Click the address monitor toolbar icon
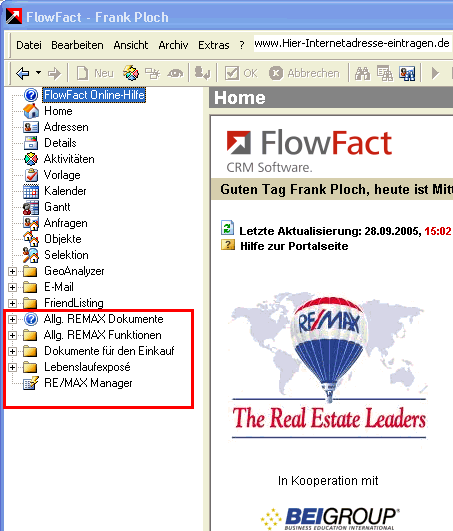This screenshot has height=531, width=453. pos(407,73)
